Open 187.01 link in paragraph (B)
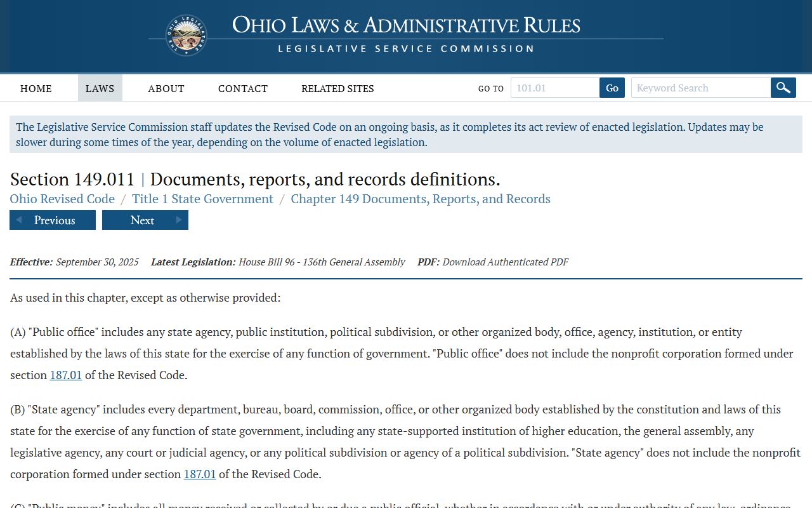 pyautogui.click(x=200, y=474)
